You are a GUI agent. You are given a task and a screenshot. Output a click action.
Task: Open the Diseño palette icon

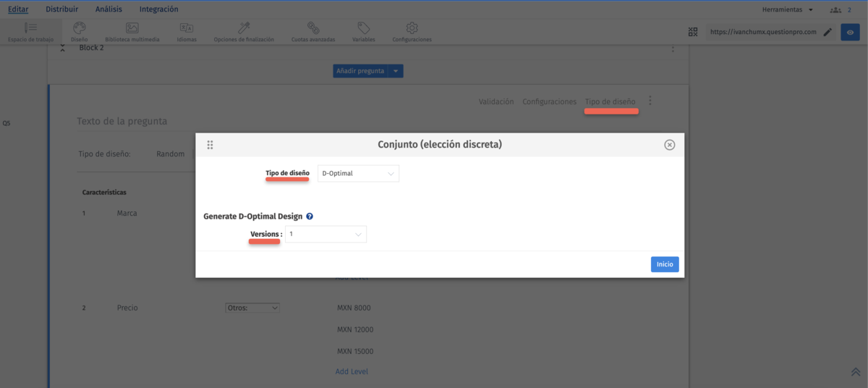pyautogui.click(x=79, y=28)
